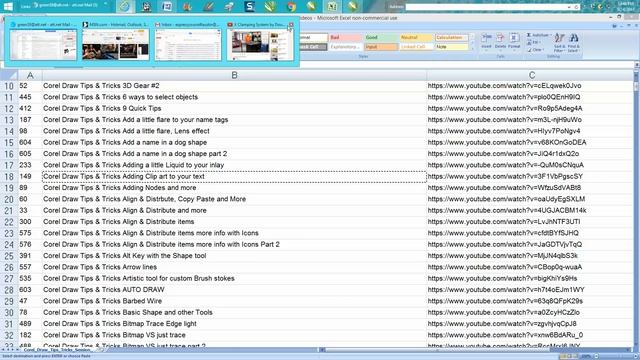Expand the taskbar Links overflow chevron
Image resolution: width=640 pixels, height=360 pixels.
[x=105, y=4]
